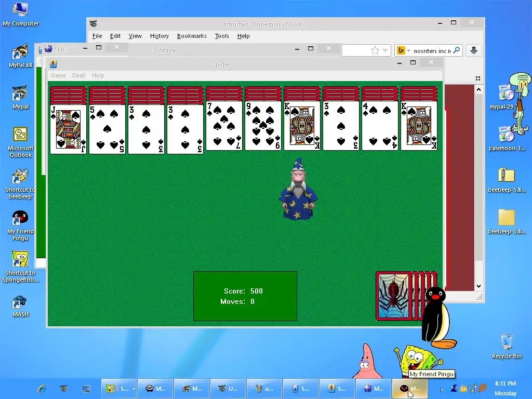Image resolution: width=532 pixels, height=399 pixels.
Task: Click the Mypal scrollbar up arrow
Action: pos(478,89)
